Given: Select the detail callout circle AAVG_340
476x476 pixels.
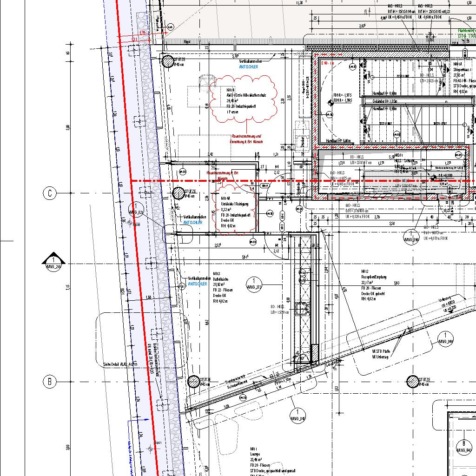Looking at the screenshot, I should click(445, 338).
